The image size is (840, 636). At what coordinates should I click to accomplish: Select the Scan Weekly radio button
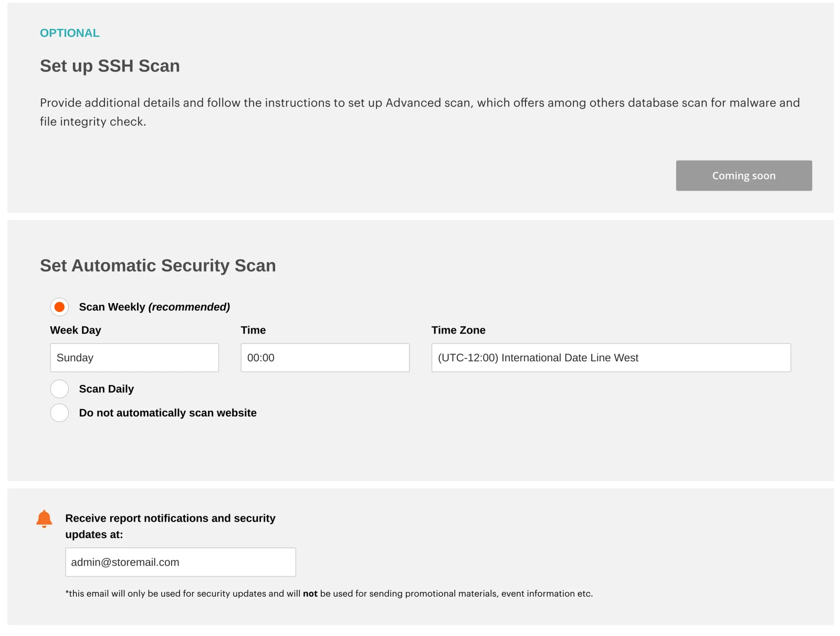click(x=59, y=307)
